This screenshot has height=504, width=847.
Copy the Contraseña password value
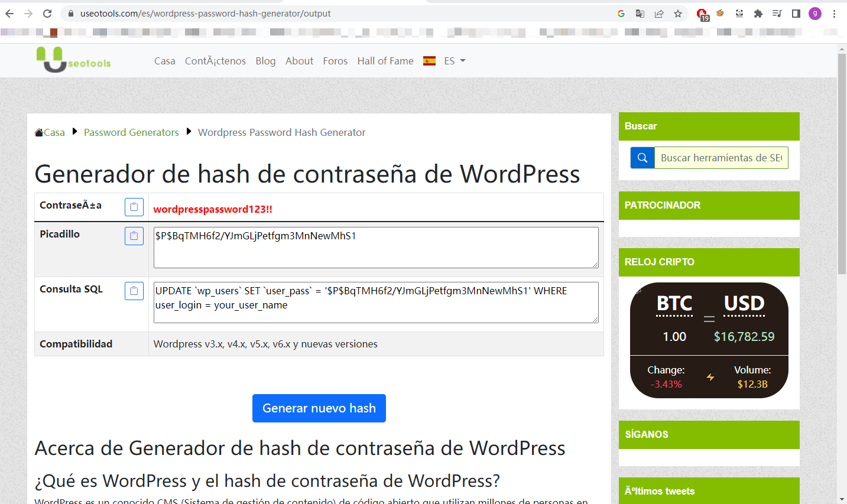[134, 207]
